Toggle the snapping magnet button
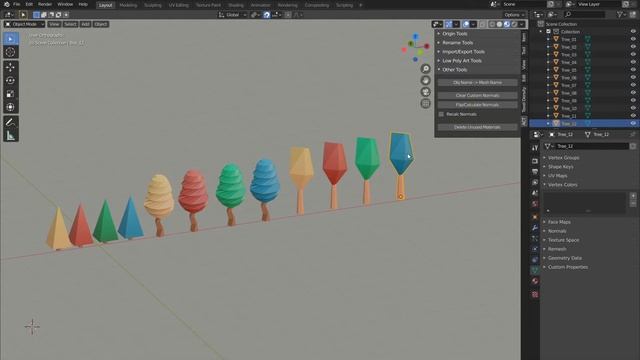The image size is (640, 360). click(x=267, y=15)
